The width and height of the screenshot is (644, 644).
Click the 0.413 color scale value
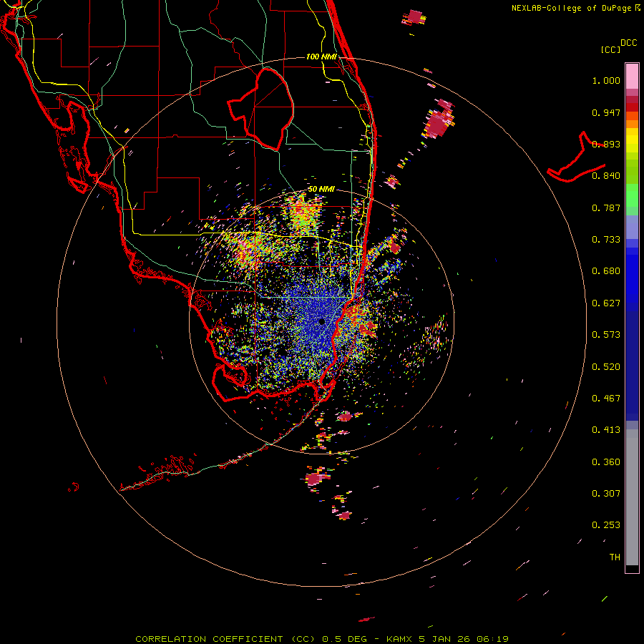(x=606, y=430)
